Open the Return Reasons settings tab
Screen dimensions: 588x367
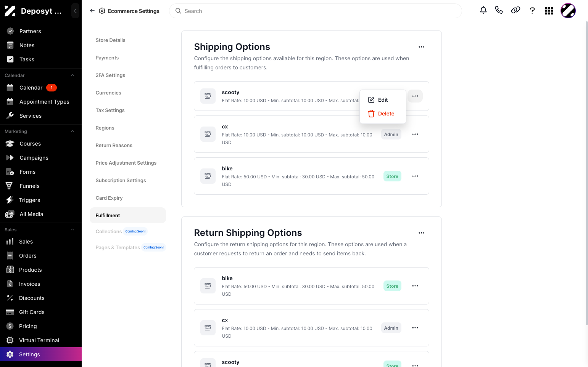click(x=114, y=145)
